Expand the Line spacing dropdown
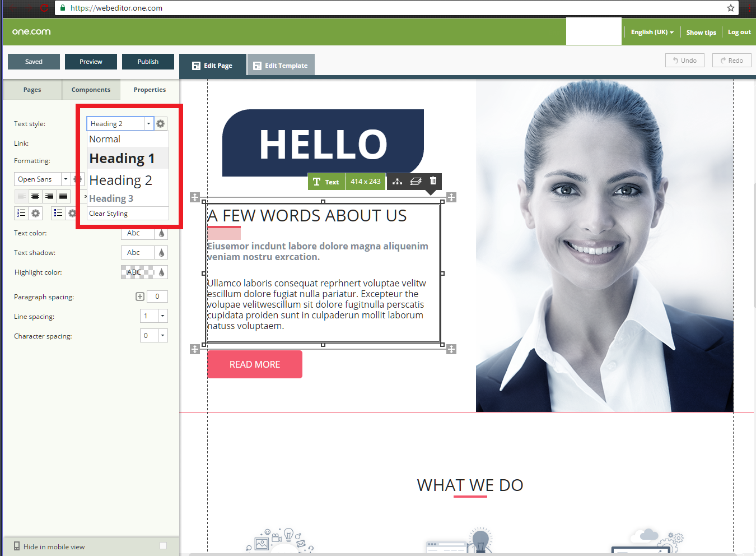Viewport: 756px width, 556px height. tap(163, 316)
